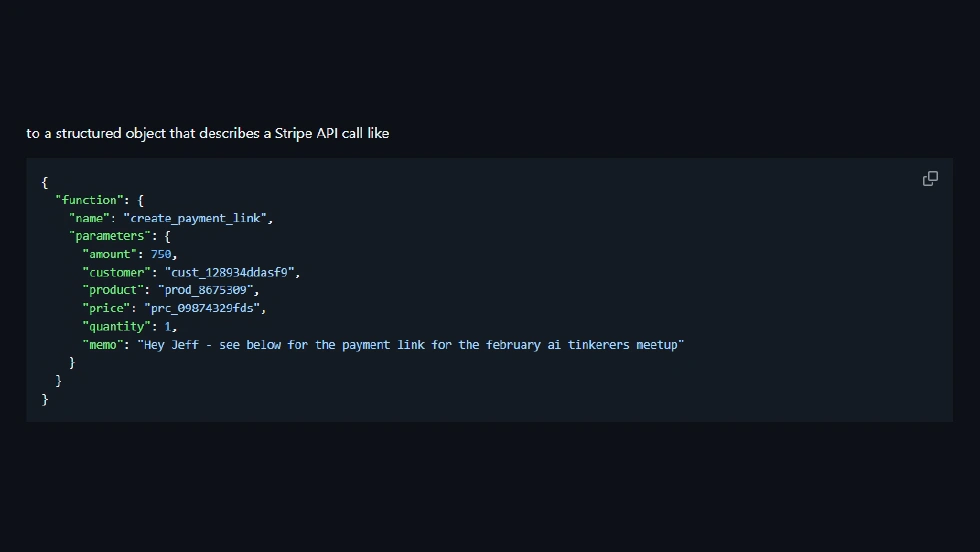The width and height of the screenshot is (980, 552).
Task: Click the number 750 amount value
Action: click(x=161, y=254)
